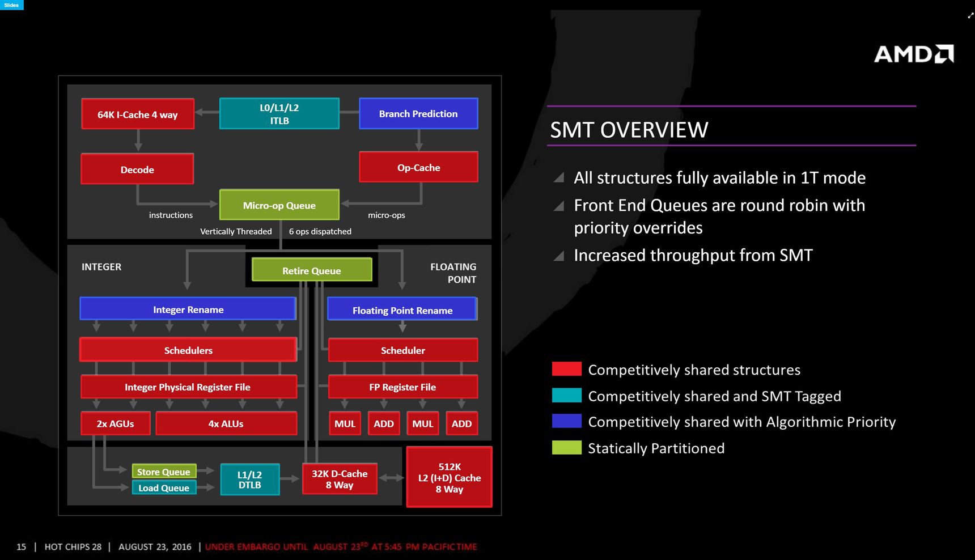Select the L0/L1/L2 ITLB block
Image resolution: width=975 pixels, height=560 pixels.
(x=279, y=113)
